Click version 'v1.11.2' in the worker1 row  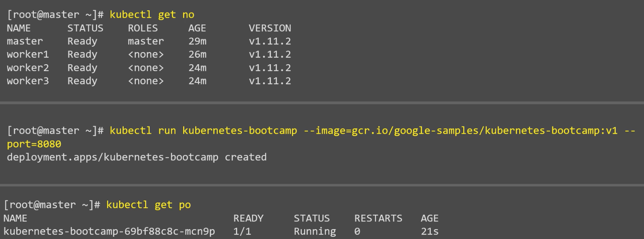point(270,54)
